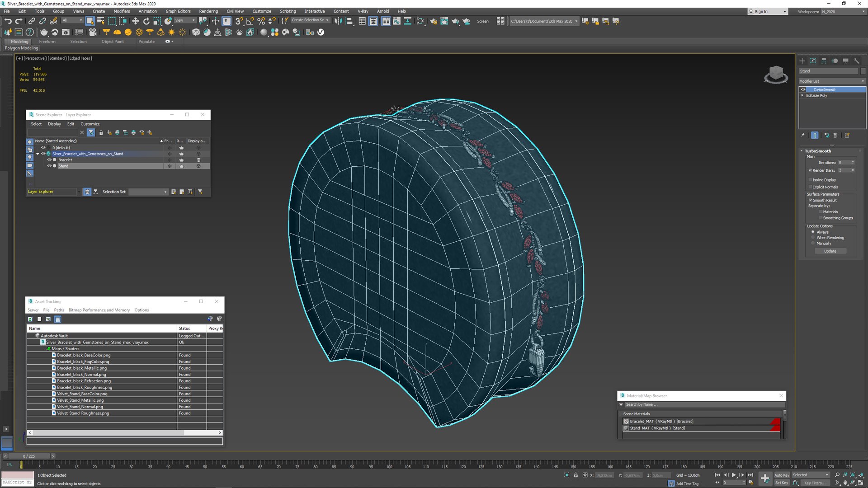Expand the Editable Poly modifier entry

tap(802, 96)
